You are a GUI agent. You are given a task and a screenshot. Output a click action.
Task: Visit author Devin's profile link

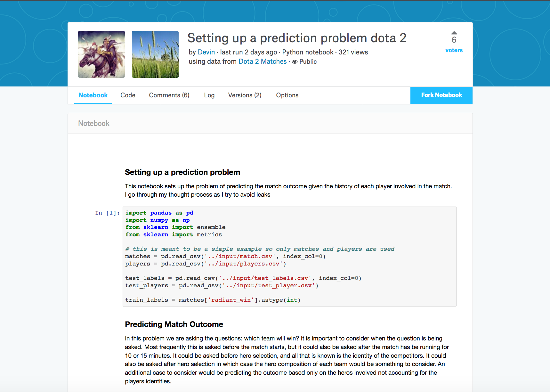[206, 52]
